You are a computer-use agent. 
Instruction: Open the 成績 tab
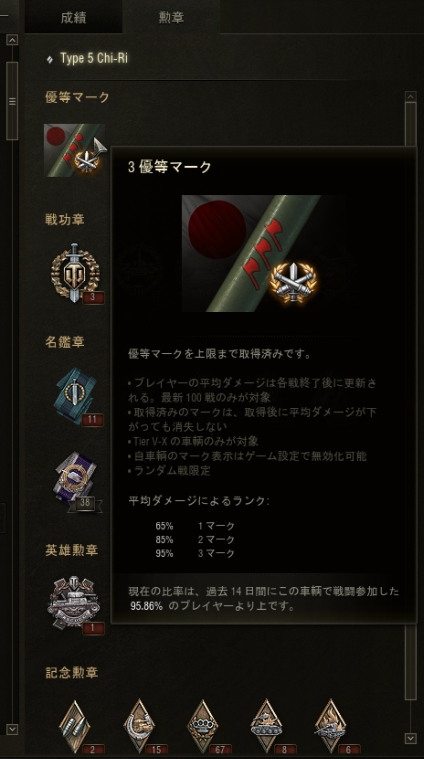point(74,17)
